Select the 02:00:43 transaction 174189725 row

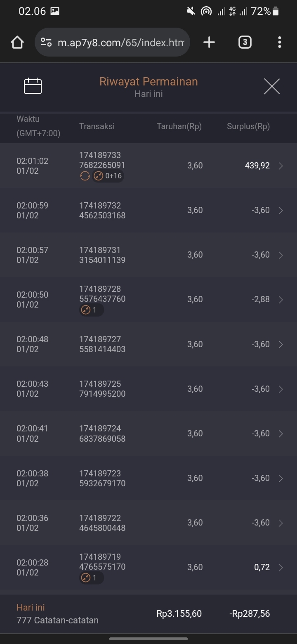(148, 389)
